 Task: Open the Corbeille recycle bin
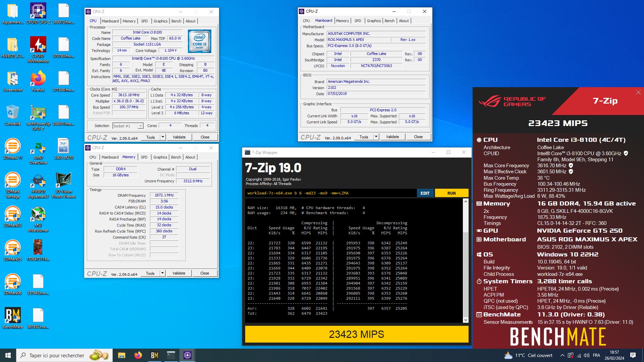pyautogui.click(x=13, y=115)
